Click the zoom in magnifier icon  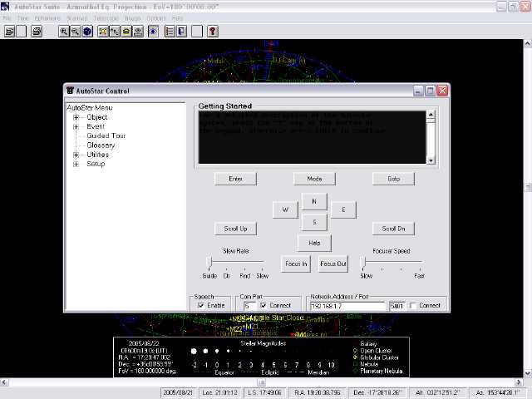click(63, 32)
